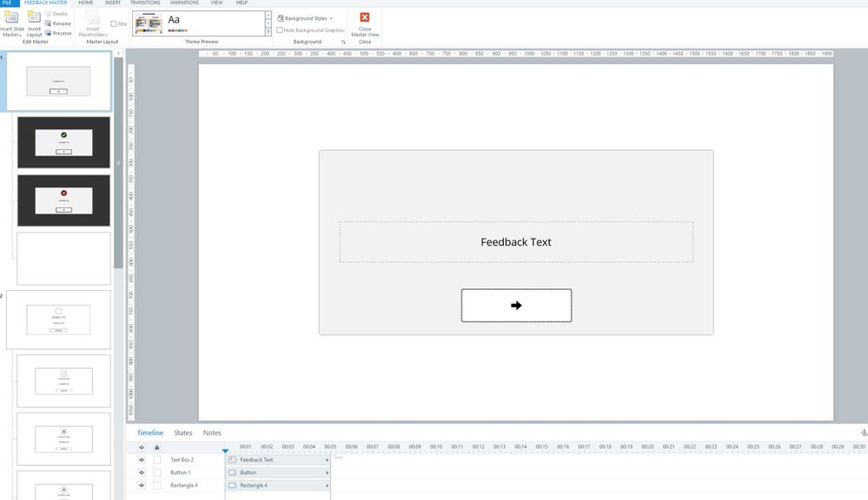The width and height of the screenshot is (868, 500).
Task: Click the Insert Placeholder icon
Action: [93, 17]
